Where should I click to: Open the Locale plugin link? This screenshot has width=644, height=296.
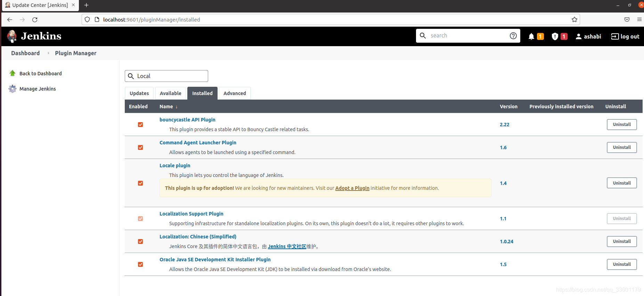pos(175,166)
